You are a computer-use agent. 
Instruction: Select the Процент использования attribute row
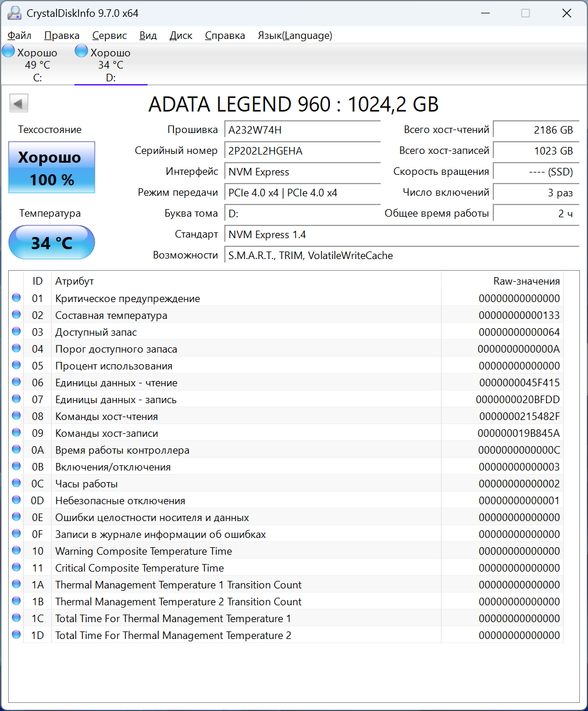click(x=232, y=366)
